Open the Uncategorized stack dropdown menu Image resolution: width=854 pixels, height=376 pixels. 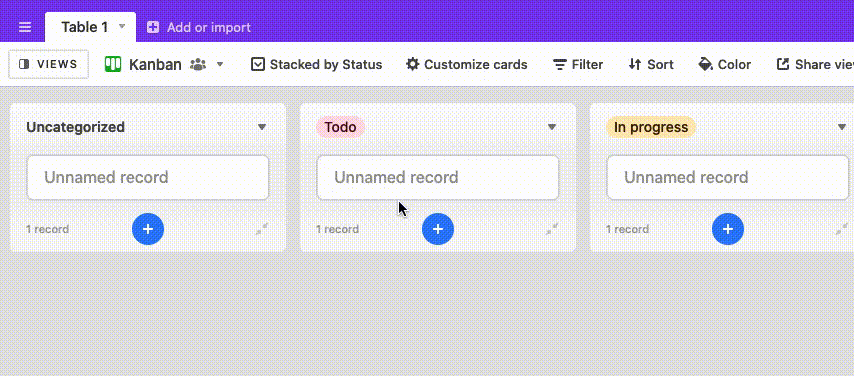(262, 127)
